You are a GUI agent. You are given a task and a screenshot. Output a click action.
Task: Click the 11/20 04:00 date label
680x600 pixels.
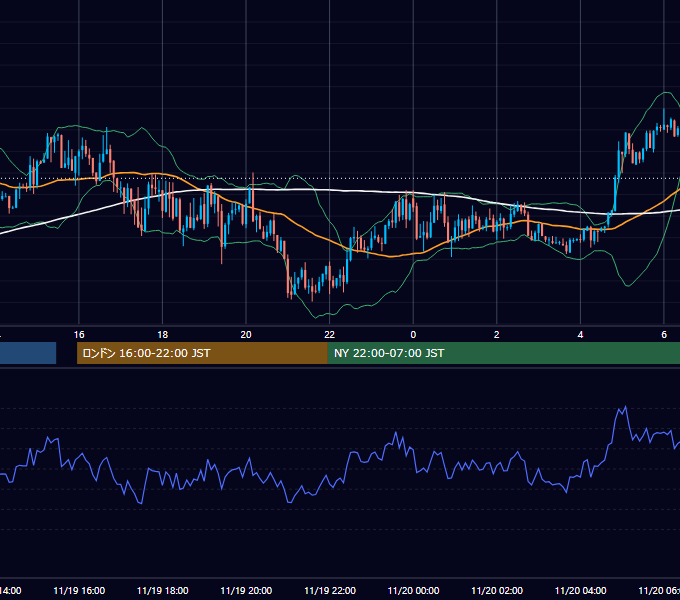(x=581, y=590)
